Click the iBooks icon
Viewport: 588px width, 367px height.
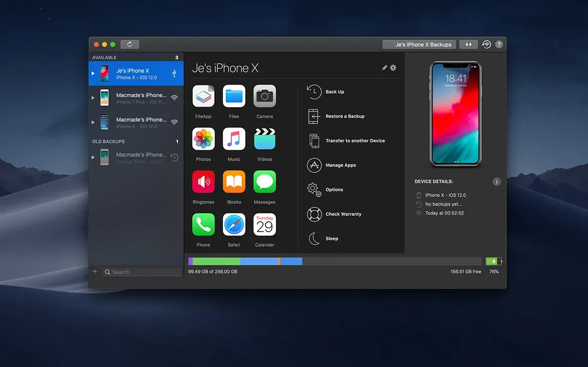click(x=234, y=181)
